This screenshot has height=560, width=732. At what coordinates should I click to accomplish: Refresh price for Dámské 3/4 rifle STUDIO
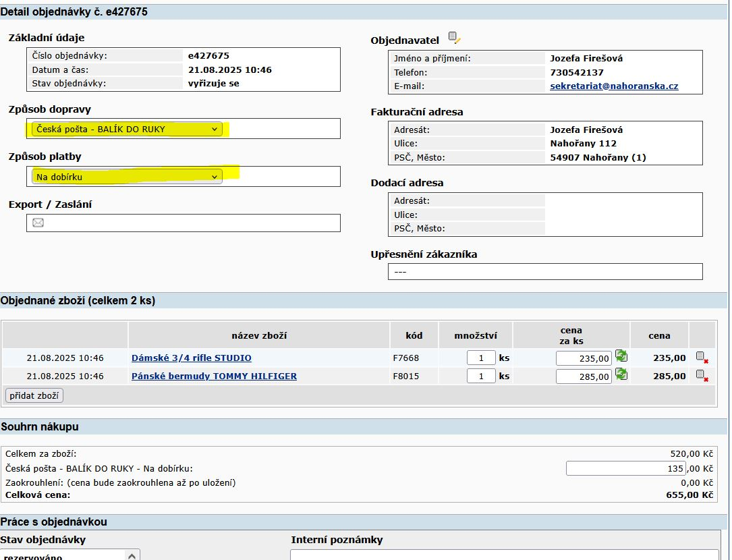point(621,356)
